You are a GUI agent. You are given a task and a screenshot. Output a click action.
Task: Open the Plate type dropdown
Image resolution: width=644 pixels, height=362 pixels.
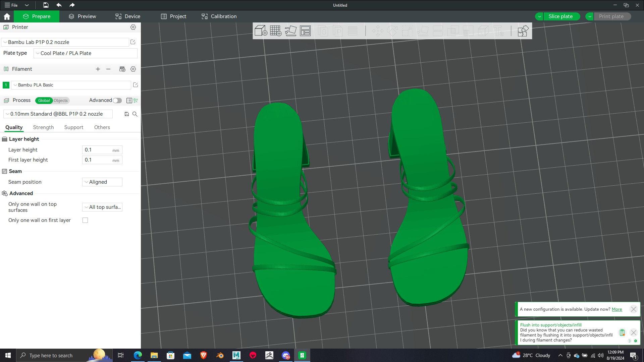(86, 53)
